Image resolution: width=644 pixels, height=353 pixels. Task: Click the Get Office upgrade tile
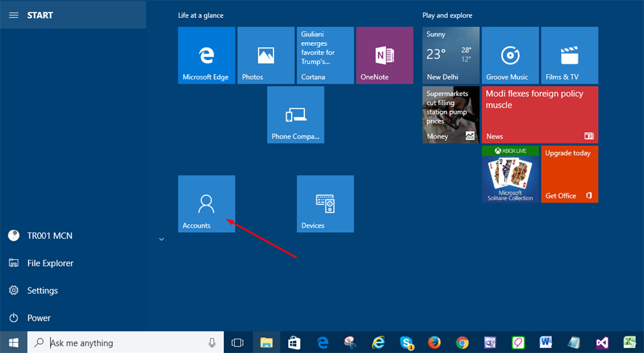click(569, 174)
